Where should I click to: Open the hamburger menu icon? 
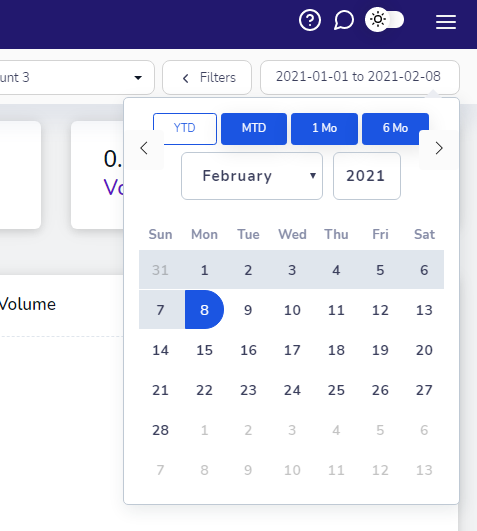446,22
